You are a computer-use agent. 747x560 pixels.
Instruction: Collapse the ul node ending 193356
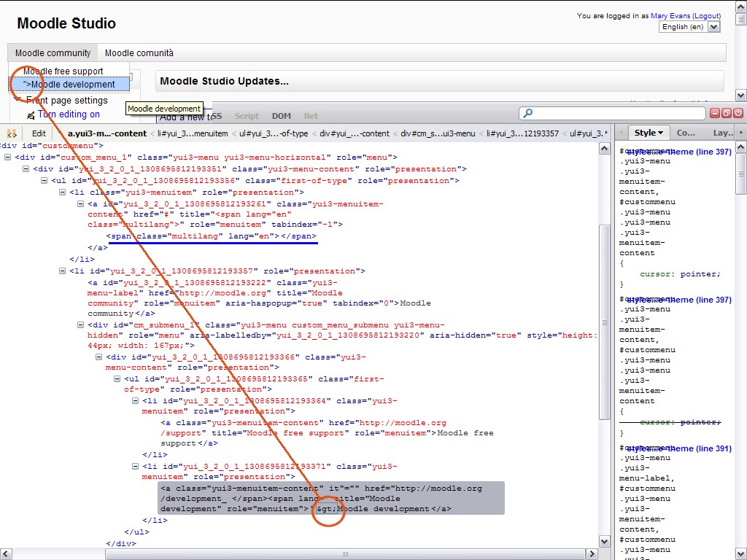(x=44, y=181)
